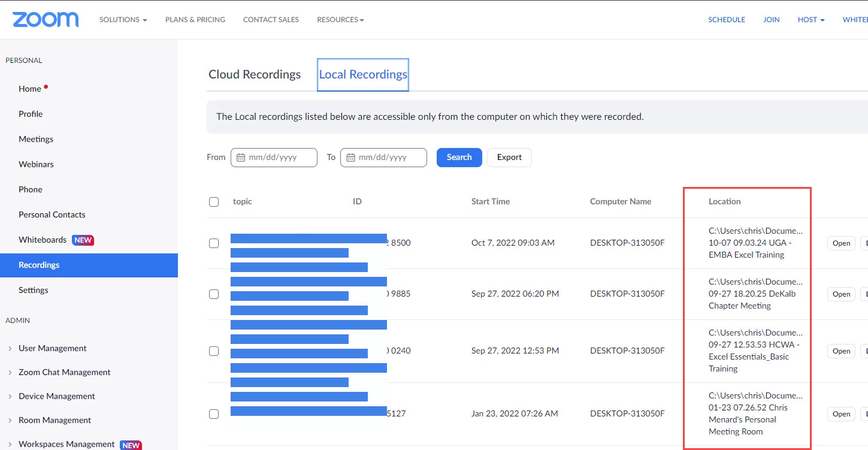
Task: Click start time Sep 27, 2022 12:53 PM
Action: point(515,351)
